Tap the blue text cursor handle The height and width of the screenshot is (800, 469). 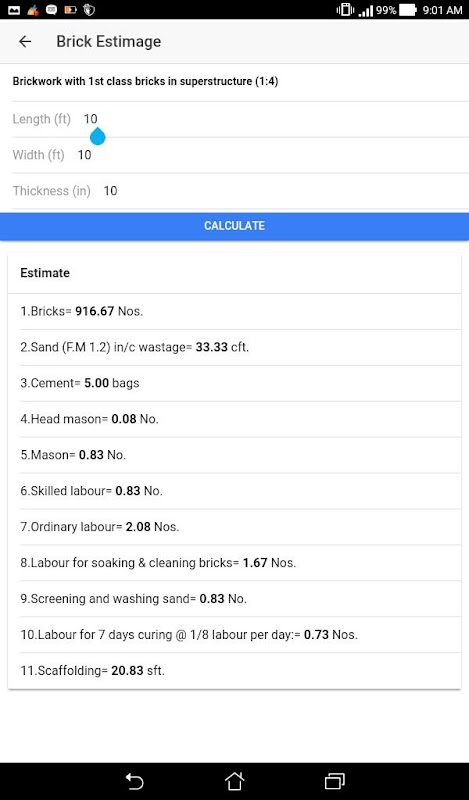(x=97, y=136)
